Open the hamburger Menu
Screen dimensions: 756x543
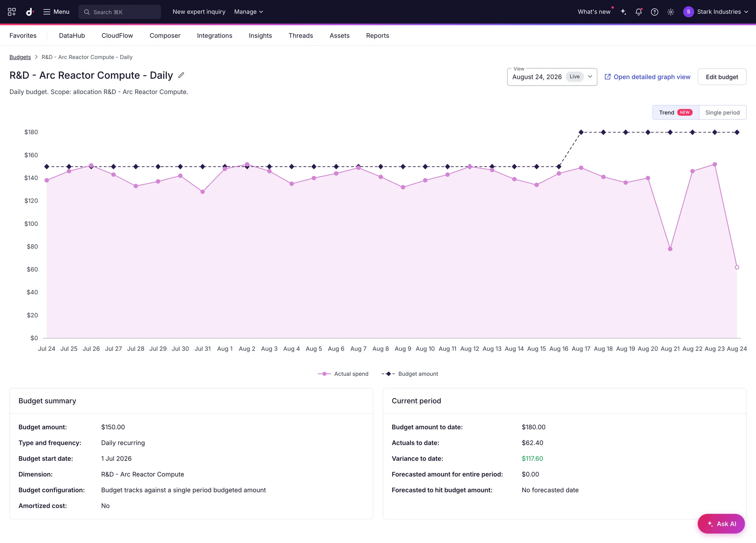56,12
